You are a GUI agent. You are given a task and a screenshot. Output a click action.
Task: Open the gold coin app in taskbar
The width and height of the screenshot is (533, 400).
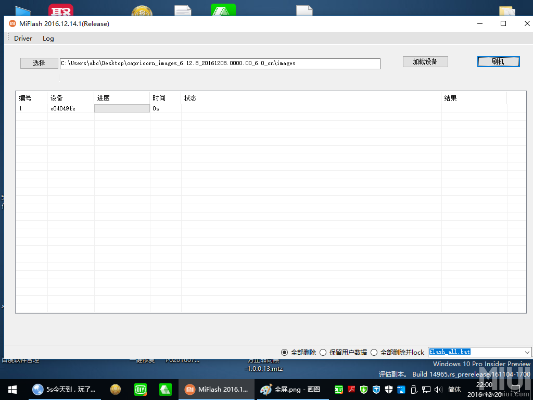116,389
